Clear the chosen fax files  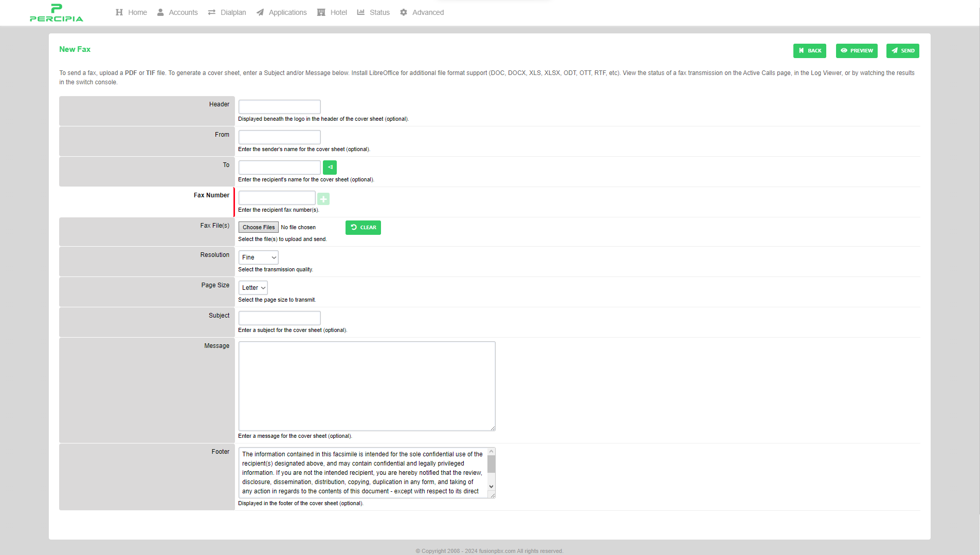click(363, 228)
